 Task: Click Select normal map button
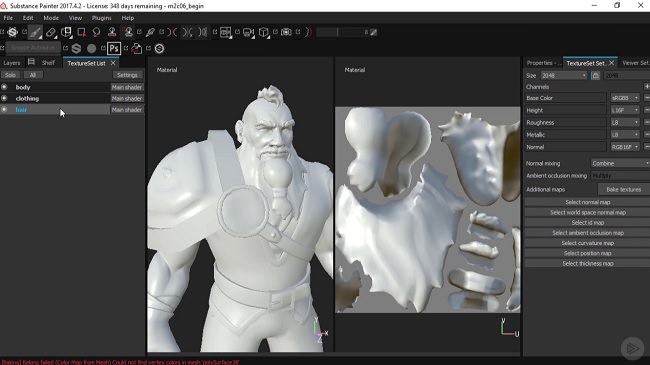(587, 202)
